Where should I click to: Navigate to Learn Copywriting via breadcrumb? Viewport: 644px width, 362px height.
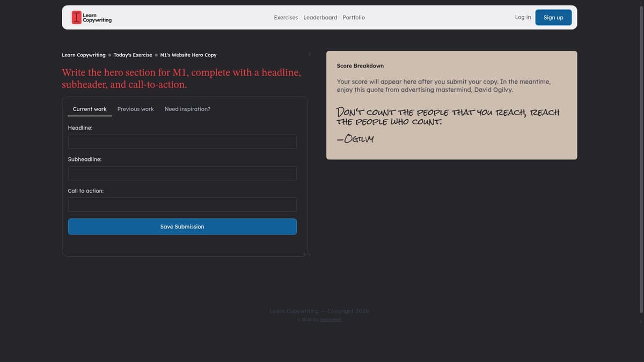83,55
